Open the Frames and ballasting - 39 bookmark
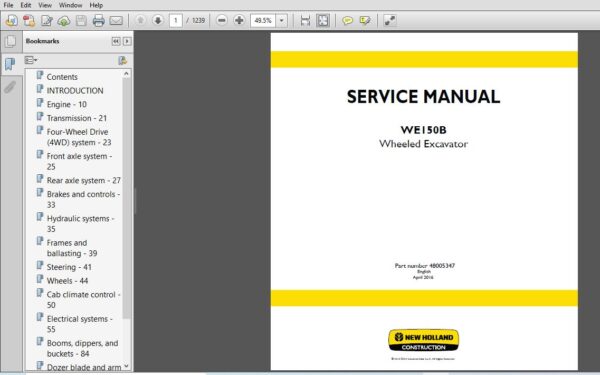This screenshot has height=375, width=600. point(72,248)
